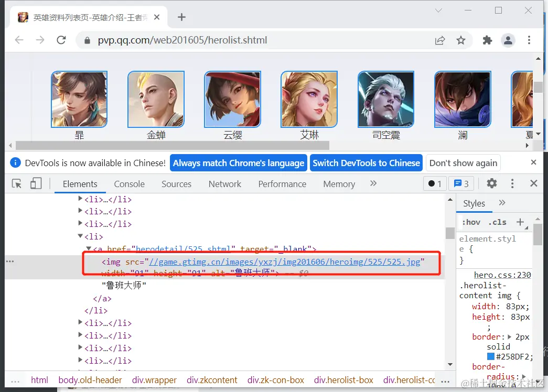
Task: Open DevTools settings gear
Action: click(x=491, y=183)
